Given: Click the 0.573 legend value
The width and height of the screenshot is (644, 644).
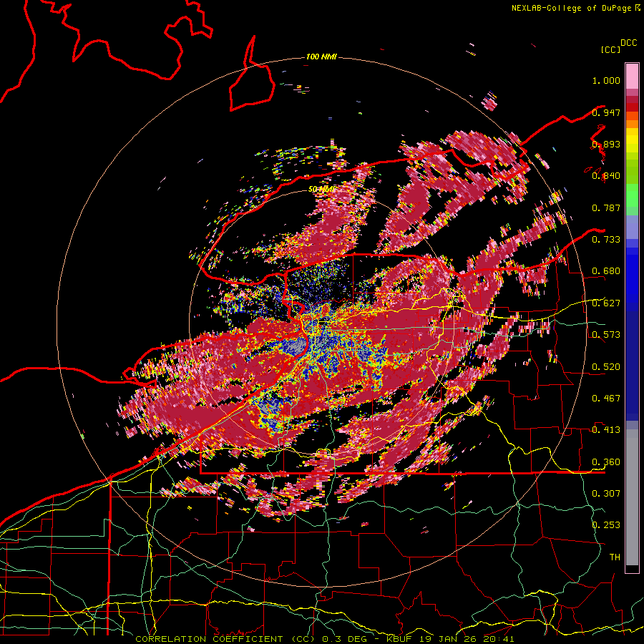Looking at the screenshot, I should [606, 335].
